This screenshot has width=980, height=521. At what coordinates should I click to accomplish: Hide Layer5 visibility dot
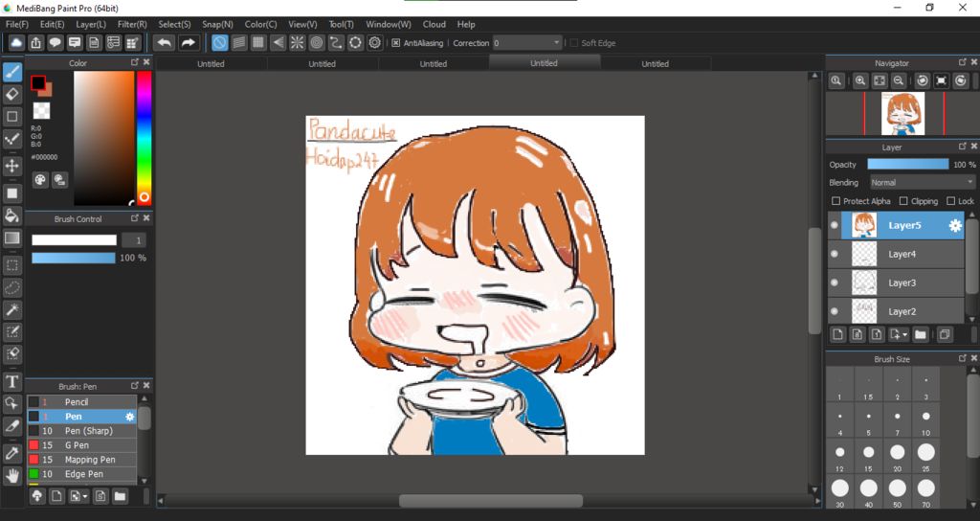point(835,225)
